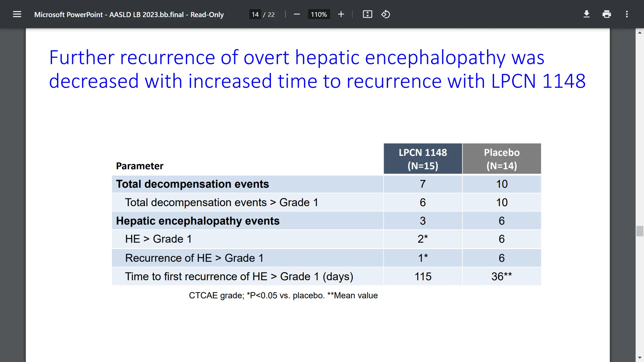Viewport: 644px width, 362px height.
Task: Zoom in using the plus icon
Action: (x=341, y=14)
